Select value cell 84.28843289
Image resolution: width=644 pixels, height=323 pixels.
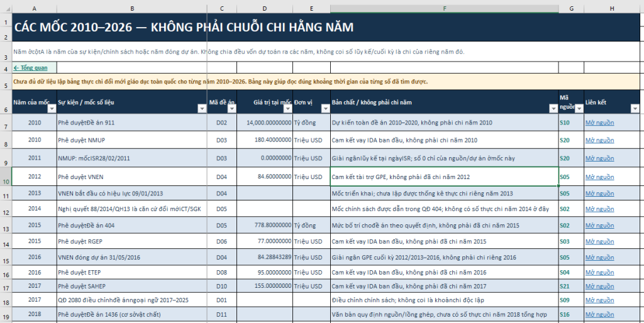(x=265, y=258)
